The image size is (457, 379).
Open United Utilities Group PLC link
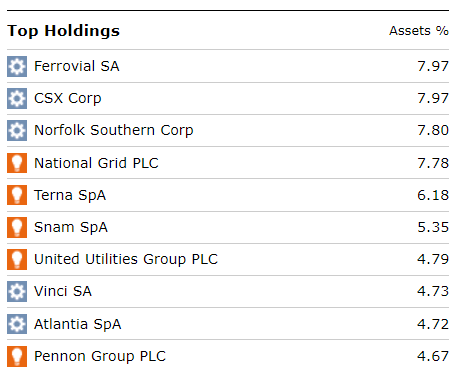pos(126,259)
